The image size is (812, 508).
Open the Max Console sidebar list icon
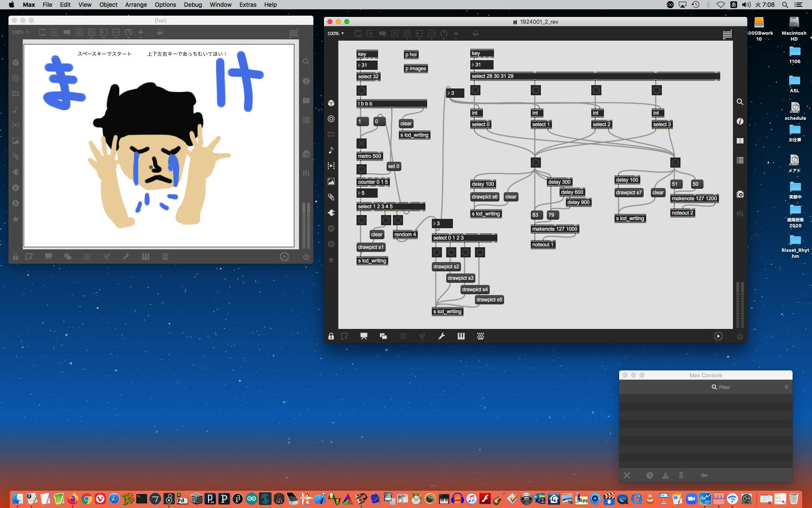[740, 160]
